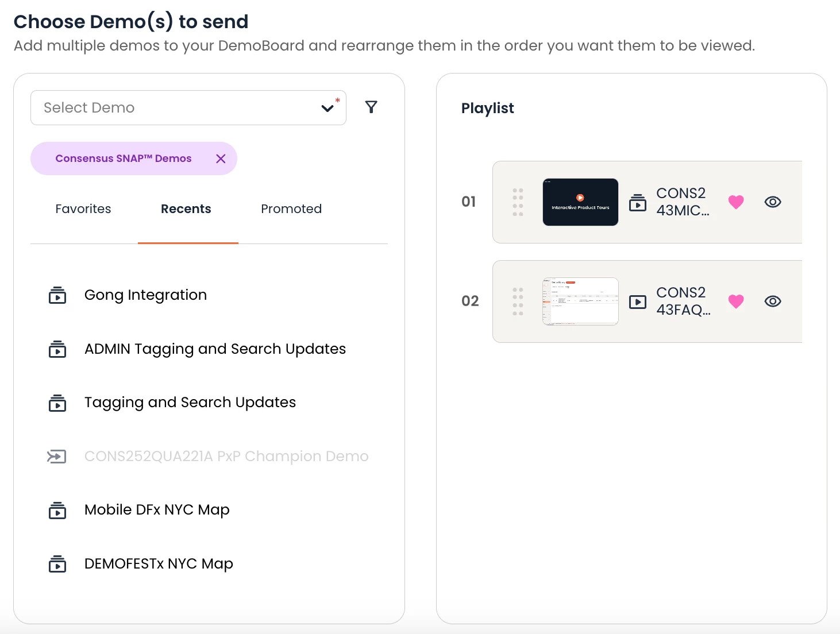Open the Select Demo dropdown
The height and width of the screenshot is (634, 840).
tap(188, 107)
